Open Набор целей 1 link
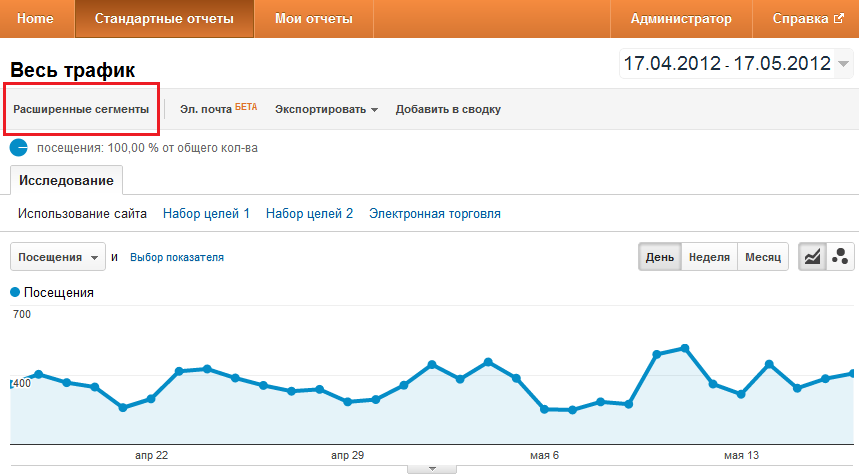 207,214
